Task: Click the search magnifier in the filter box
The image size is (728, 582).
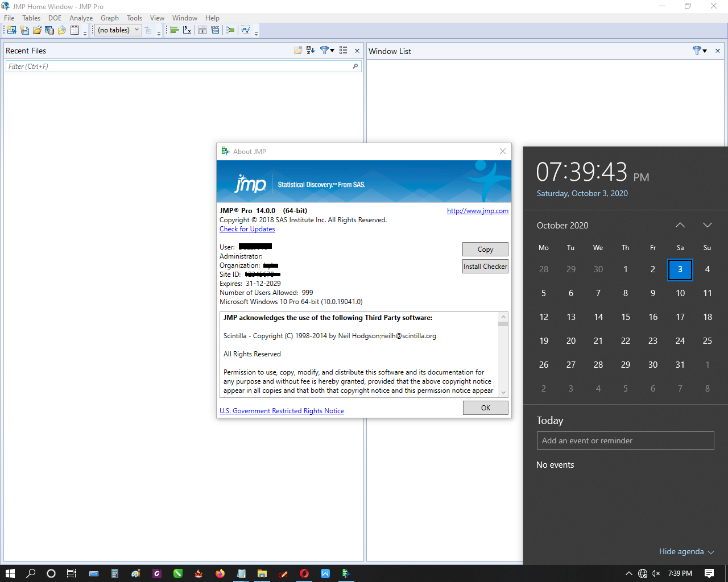Action: [355, 66]
